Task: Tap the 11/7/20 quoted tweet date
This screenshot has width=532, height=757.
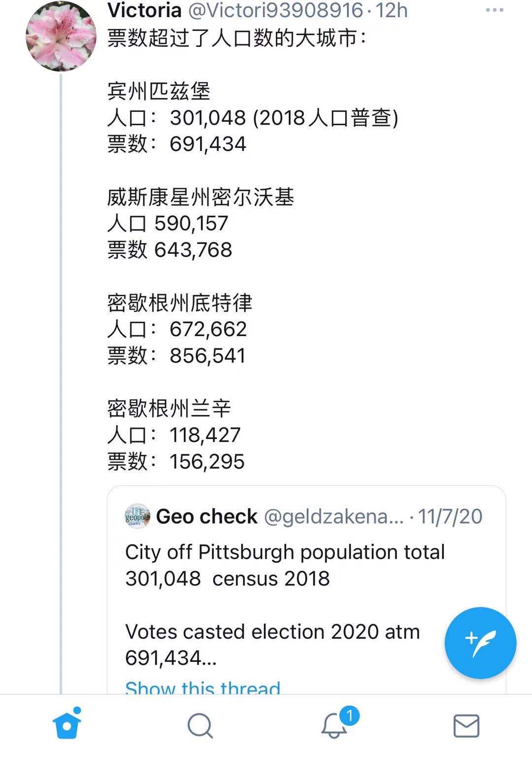Action: pyautogui.click(x=450, y=516)
